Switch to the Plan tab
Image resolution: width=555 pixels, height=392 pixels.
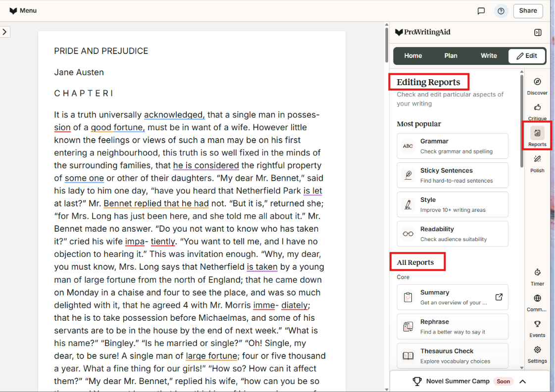coord(451,56)
